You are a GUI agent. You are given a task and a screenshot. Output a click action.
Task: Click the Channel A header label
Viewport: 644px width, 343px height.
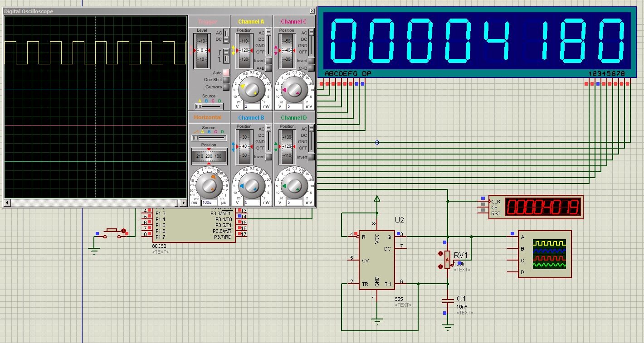click(x=251, y=22)
